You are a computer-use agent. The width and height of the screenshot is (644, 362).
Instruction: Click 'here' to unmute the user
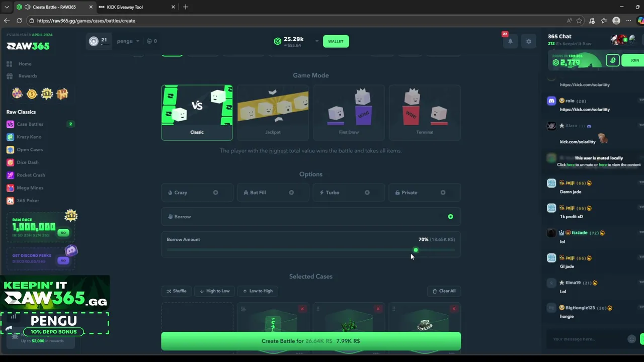click(571, 165)
